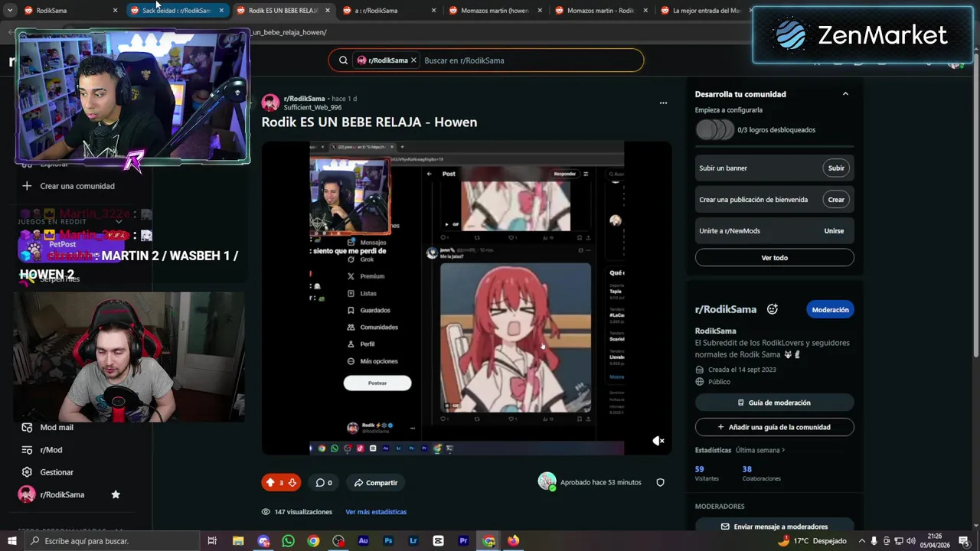Remove the r/RodikSama search filter chip
The width and height of the screenshot is (980, 551).
(413, 60)
